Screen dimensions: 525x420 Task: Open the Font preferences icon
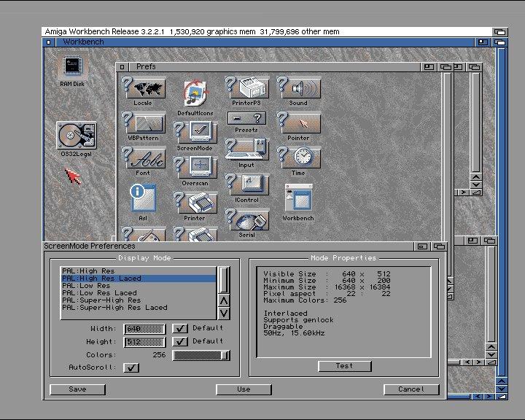point(144,158)
